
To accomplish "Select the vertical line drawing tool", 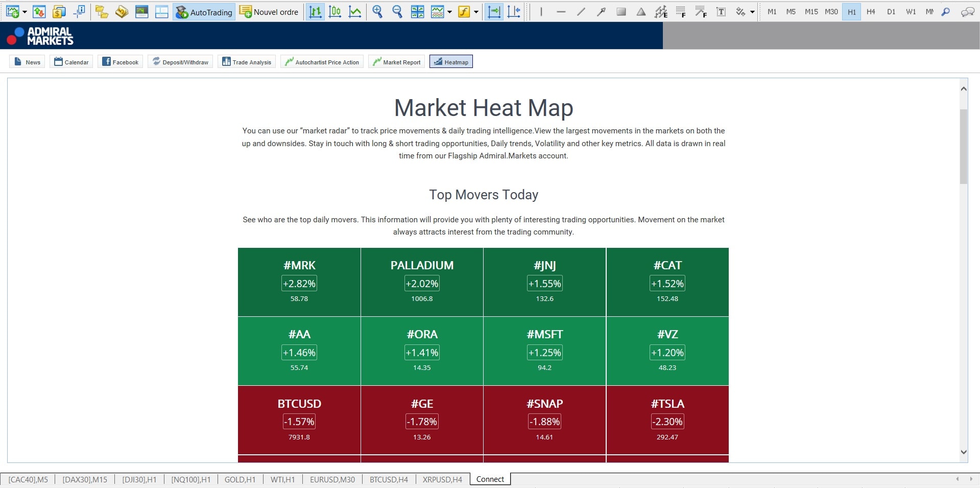I will [x=541, y=12].
